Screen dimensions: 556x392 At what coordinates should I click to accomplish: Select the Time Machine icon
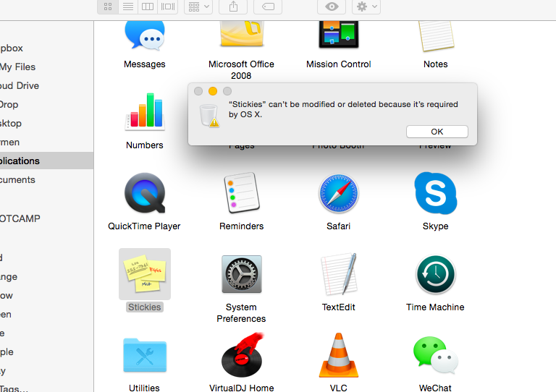[436, 274]
